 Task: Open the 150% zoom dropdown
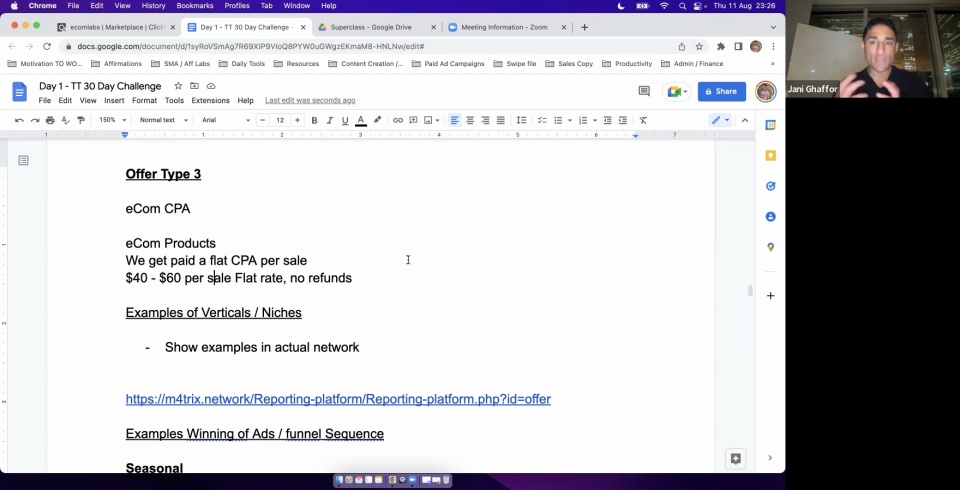click(113, 120)
